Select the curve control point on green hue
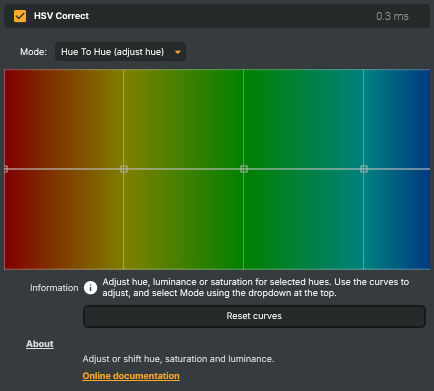The width and height of the screenshot is (434, 391). (244, 169)
